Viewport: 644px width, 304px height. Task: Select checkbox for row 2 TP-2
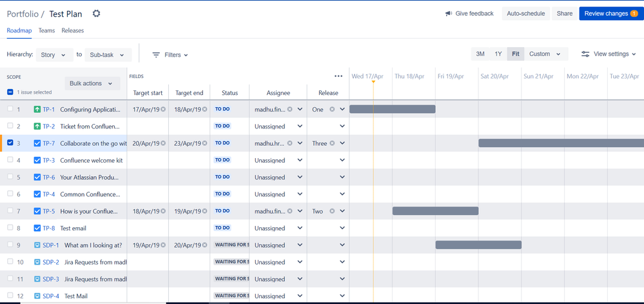click(x=10, y=126)
